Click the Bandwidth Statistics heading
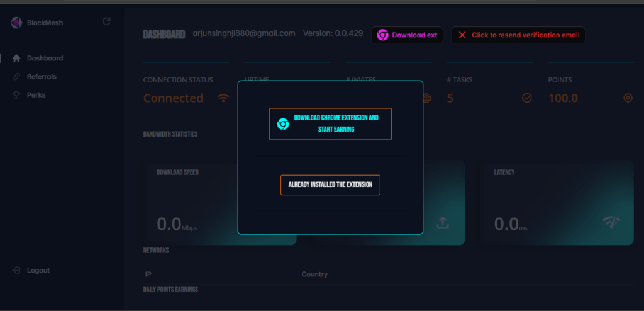This screenshot has width=644, height=311. [x=170, y=134]
